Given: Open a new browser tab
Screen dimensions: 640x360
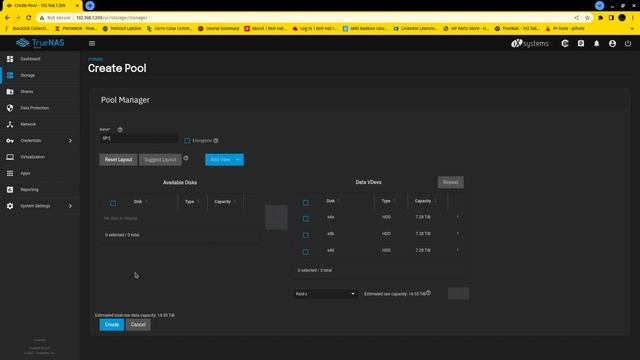Looking at the screenshot, I should [90, 6].
